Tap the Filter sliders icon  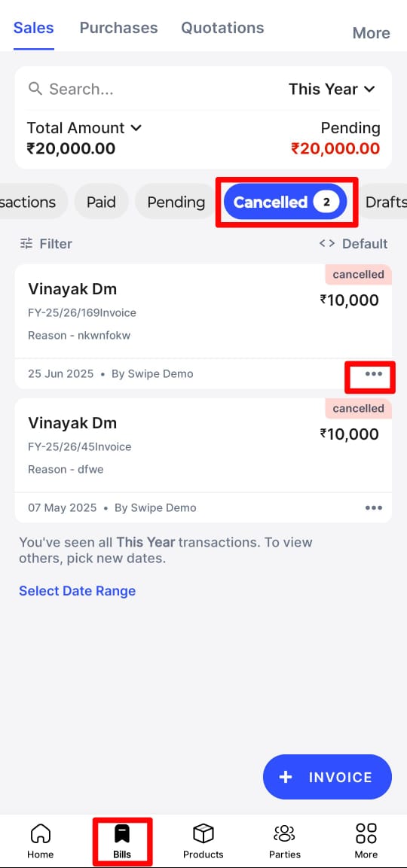26,244
